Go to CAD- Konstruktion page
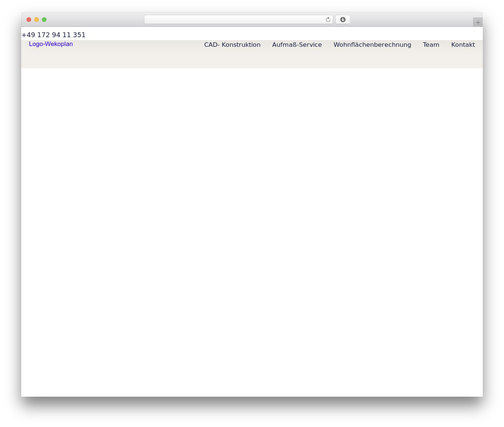 (x=232, y=45)
